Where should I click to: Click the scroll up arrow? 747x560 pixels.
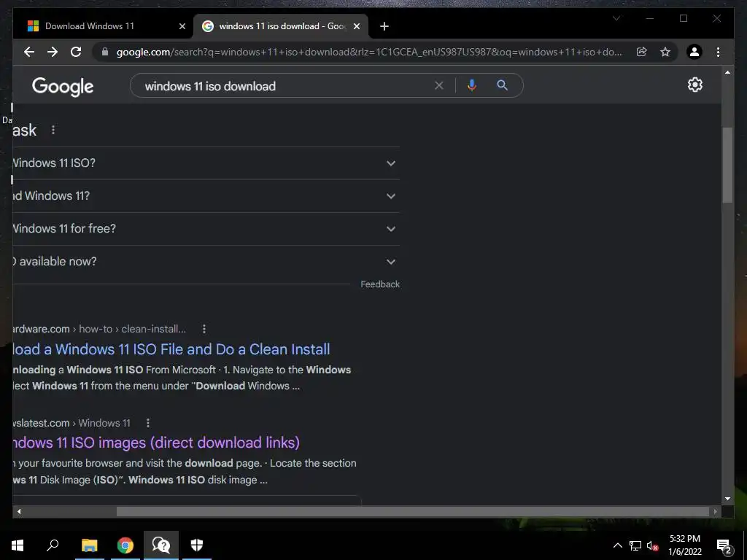(727, 72)
